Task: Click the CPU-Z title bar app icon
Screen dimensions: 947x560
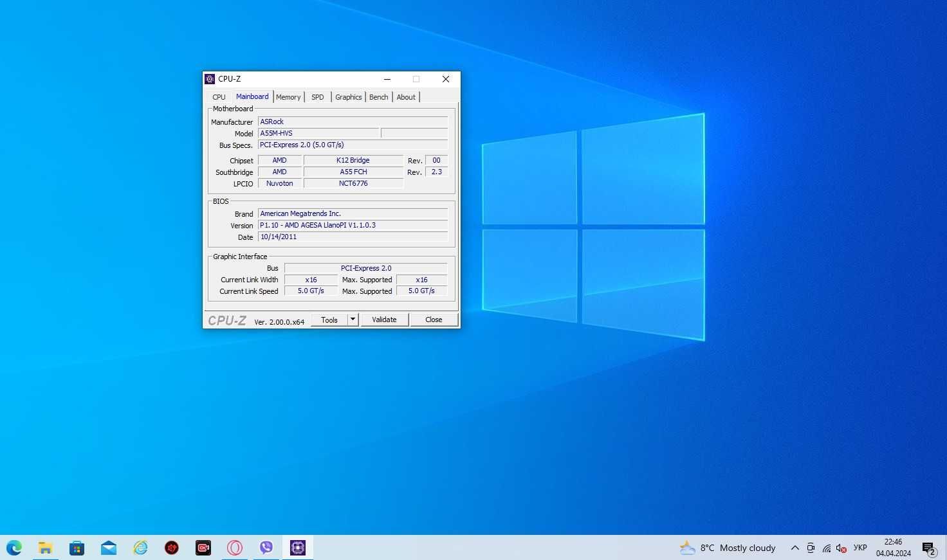Action: tap(210, 79)
